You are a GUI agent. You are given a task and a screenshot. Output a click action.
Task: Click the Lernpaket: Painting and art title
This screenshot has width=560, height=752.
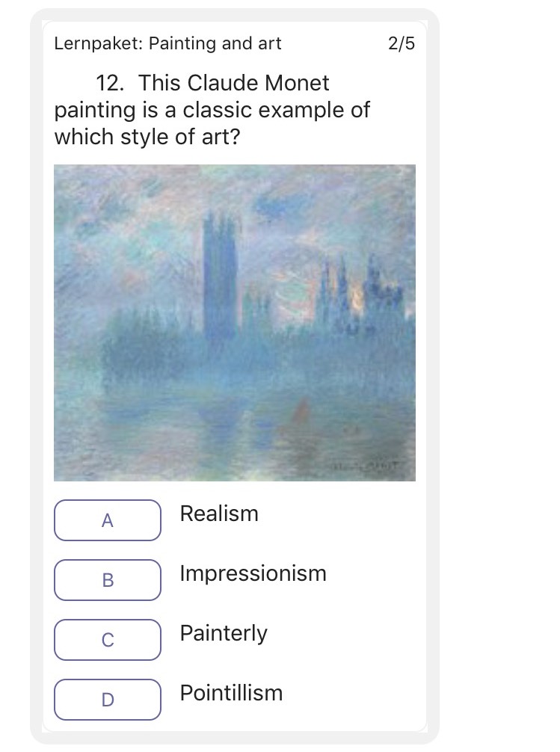[167, 44]
